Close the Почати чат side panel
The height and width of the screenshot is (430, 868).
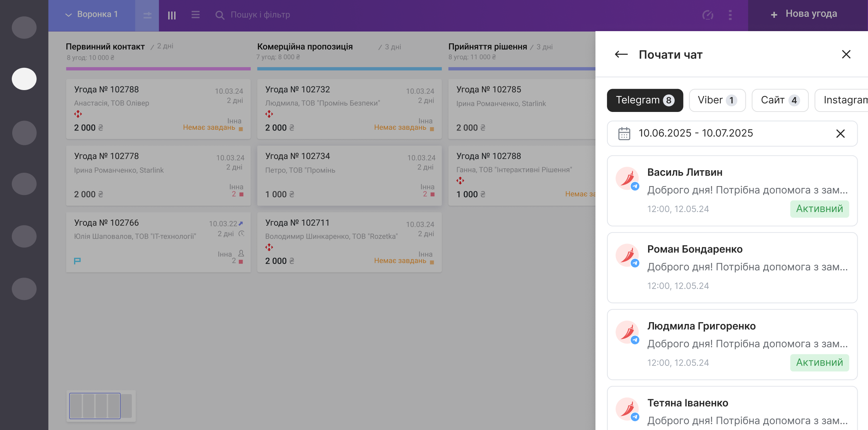[x=846, y=54]
